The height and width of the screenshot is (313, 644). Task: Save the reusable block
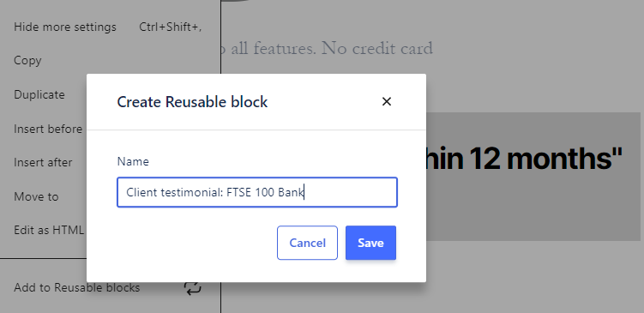(x=370, y=243)
